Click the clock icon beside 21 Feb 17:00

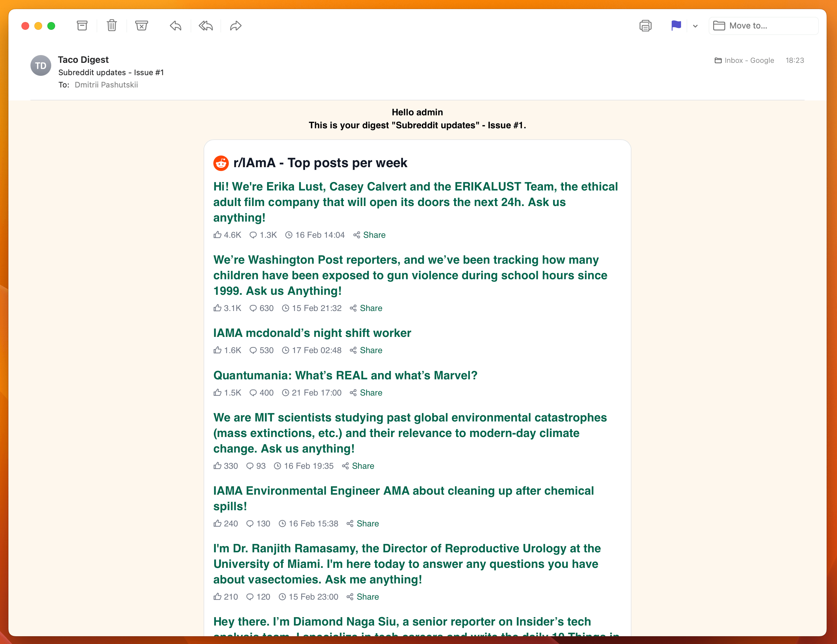tap(286, 393)
